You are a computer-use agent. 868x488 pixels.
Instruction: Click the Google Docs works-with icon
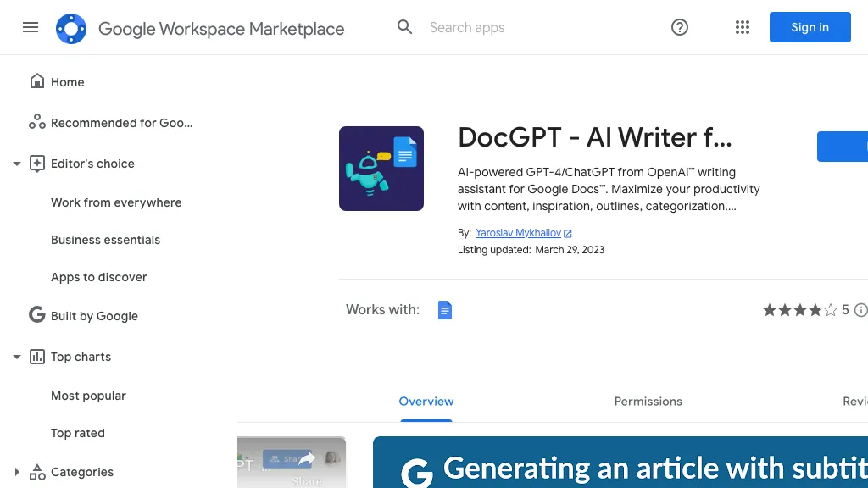(x=445, y=310)
